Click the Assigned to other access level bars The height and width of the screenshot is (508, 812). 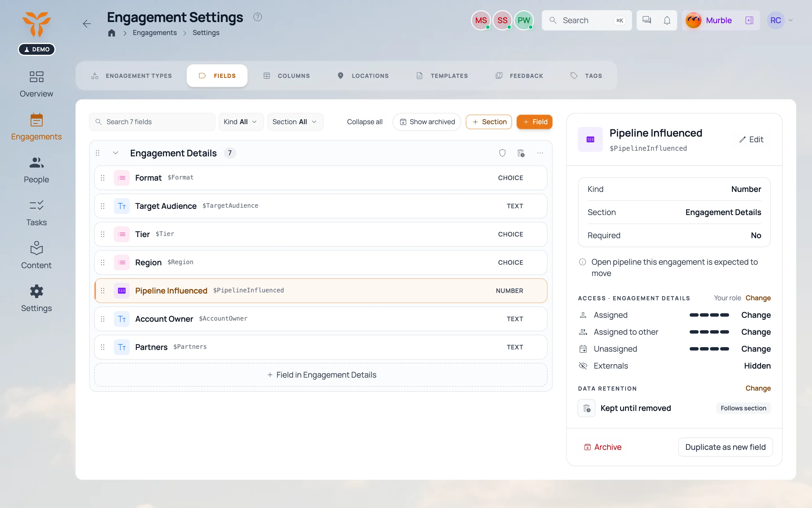(709, 332)
